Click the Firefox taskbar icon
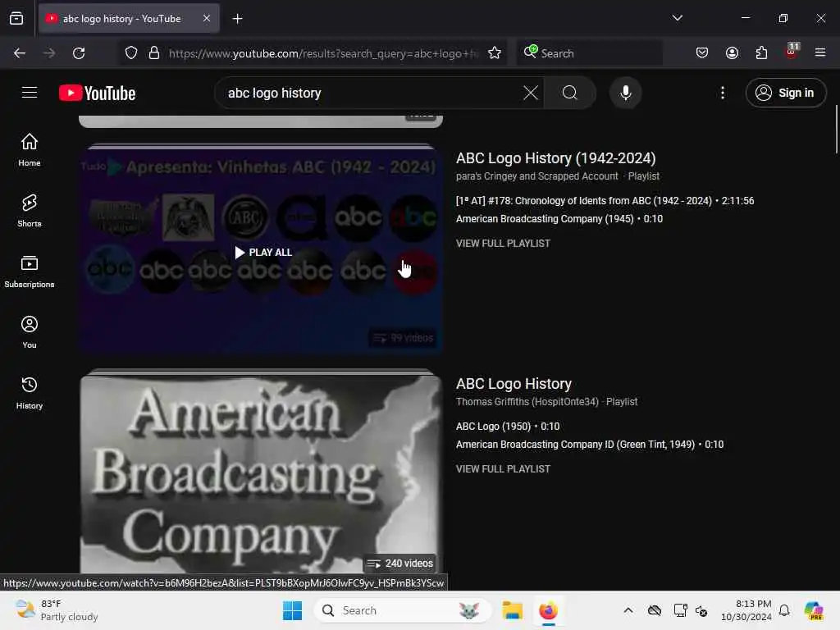 tap(548, 610)
